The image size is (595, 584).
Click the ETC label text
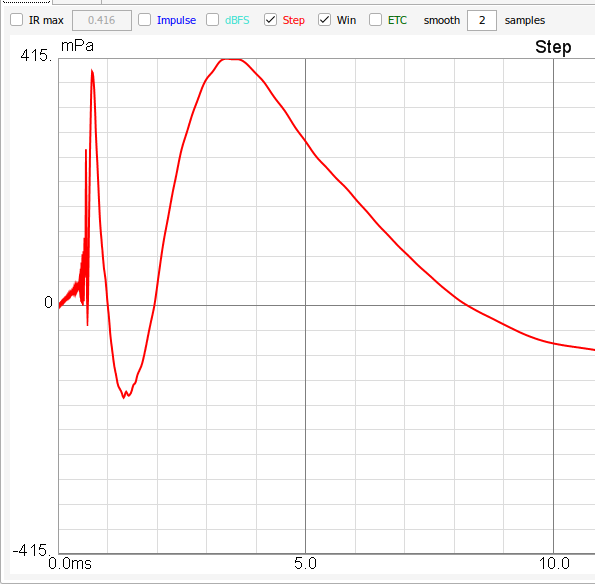tap(397, 20)
